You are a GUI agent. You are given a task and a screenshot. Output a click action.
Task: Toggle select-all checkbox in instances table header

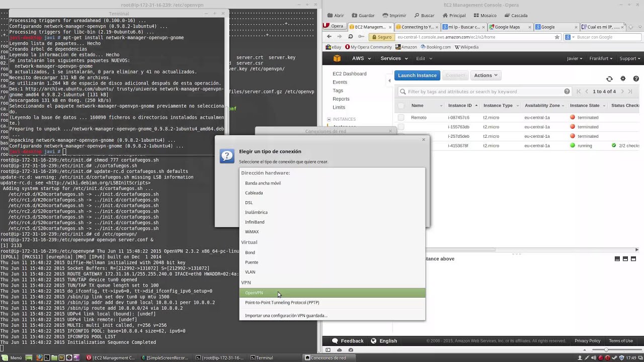tap(401, 106)
